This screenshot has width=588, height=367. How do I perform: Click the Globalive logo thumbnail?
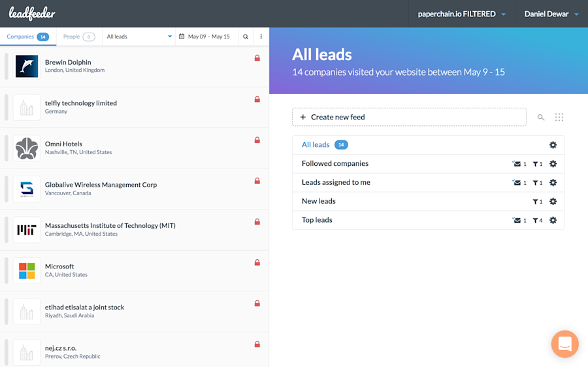pyautogui.click(x=27, y=189)
